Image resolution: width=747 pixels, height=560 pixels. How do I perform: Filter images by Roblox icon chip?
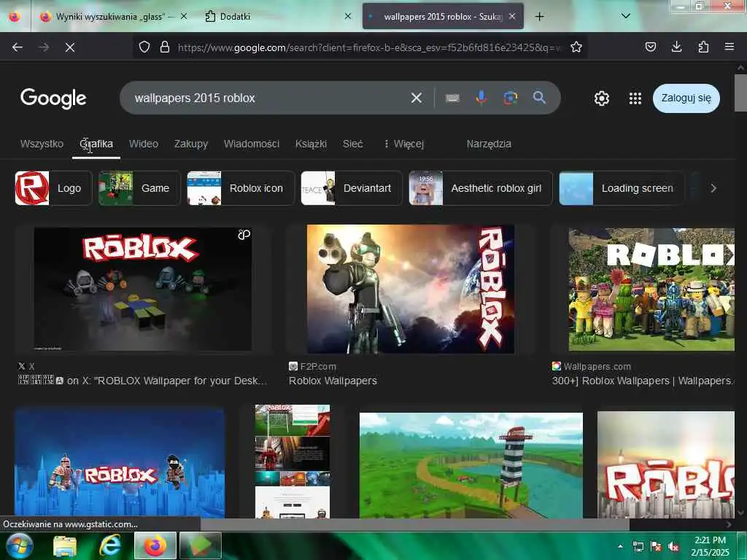(241, 188)
